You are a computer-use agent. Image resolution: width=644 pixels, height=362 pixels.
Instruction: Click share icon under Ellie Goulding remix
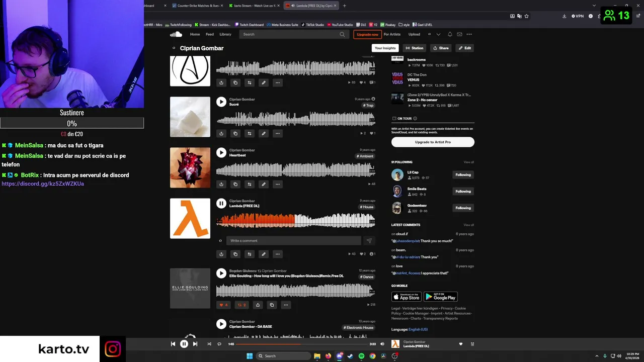(258, 305)
